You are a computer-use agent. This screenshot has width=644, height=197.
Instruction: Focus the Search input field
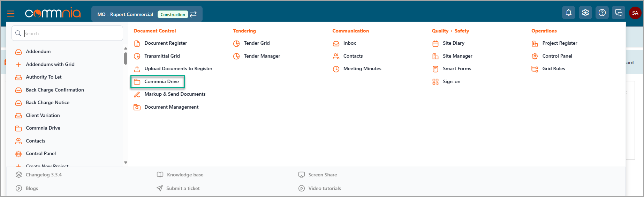pyautogui.click(x=67, y=33)
